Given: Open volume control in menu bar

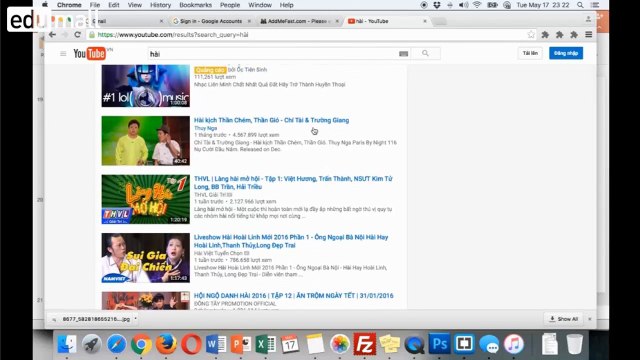Looking at the screenshot, I should [463, 5].
